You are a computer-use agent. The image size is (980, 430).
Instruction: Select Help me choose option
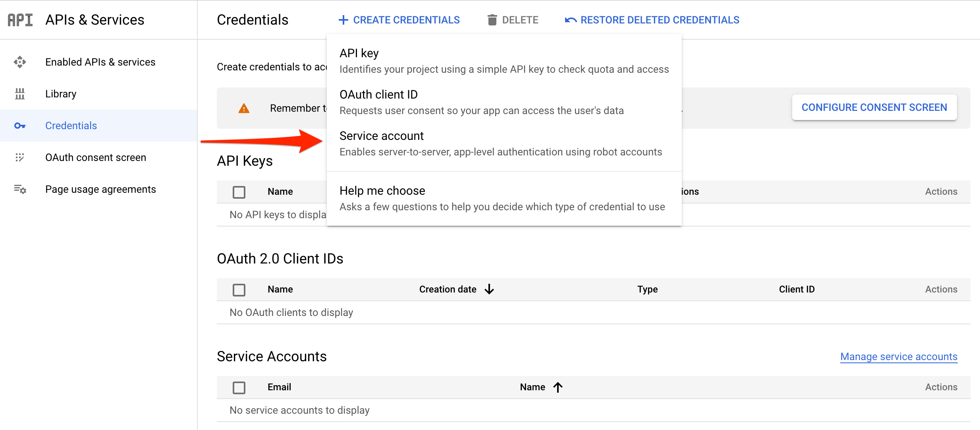coord(504,198)
